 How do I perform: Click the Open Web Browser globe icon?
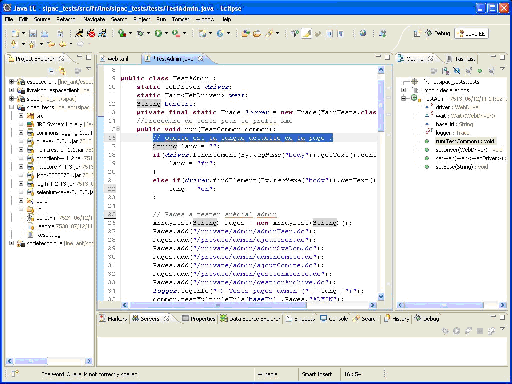click(363, 33)
